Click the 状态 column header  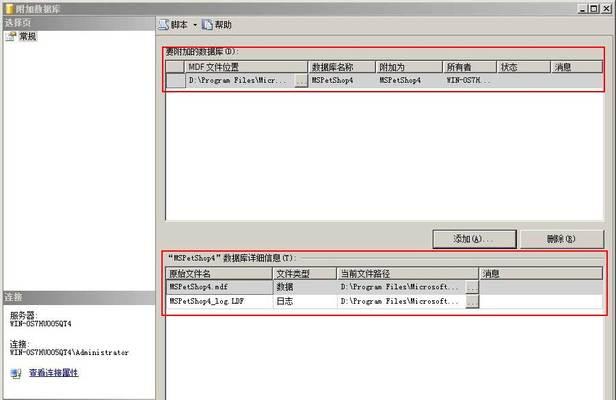[x=523, y=67]
